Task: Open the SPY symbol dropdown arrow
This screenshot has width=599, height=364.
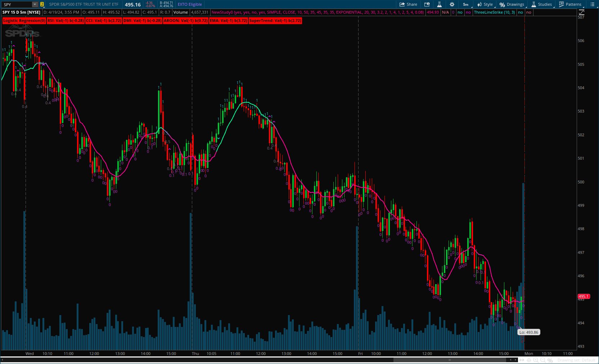Action: 35,4
